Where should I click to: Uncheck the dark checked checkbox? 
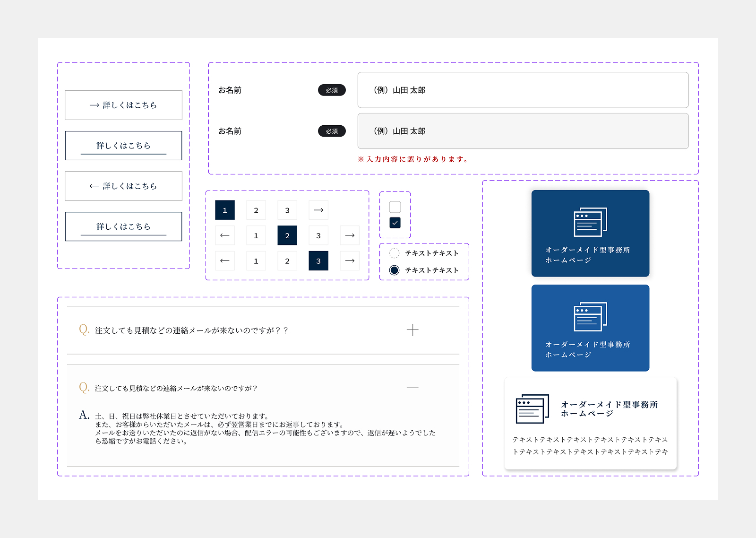395,223
